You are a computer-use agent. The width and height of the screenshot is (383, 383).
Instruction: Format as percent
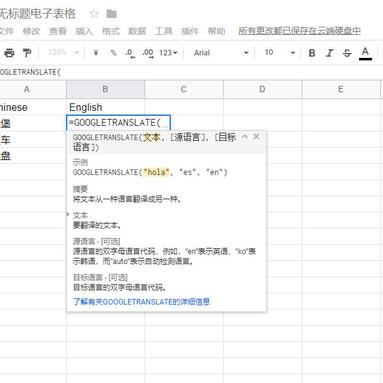click(x=113, y=53)
